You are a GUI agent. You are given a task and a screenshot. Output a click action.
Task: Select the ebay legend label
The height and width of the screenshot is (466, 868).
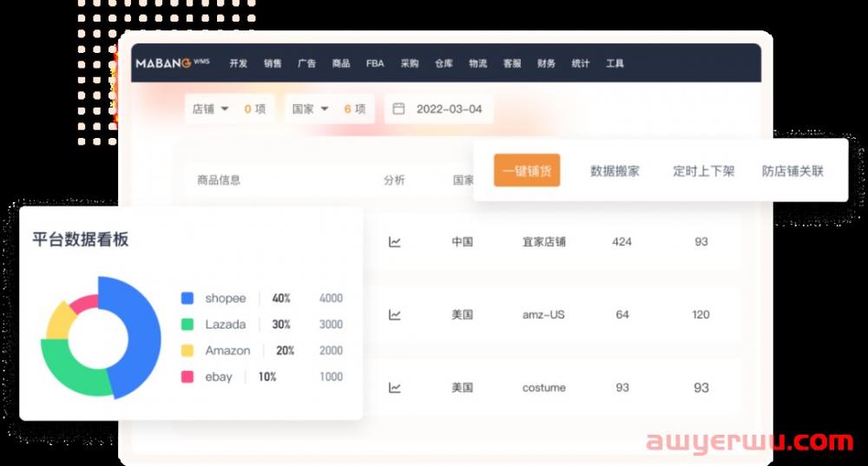pos(219,377)
